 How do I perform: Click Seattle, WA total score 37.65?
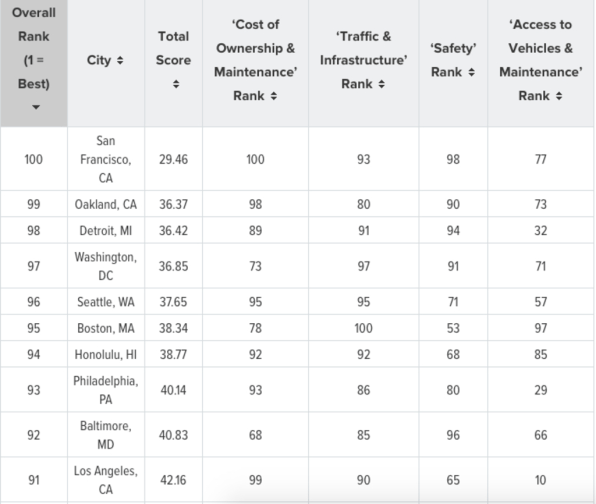tap(173, 302)
